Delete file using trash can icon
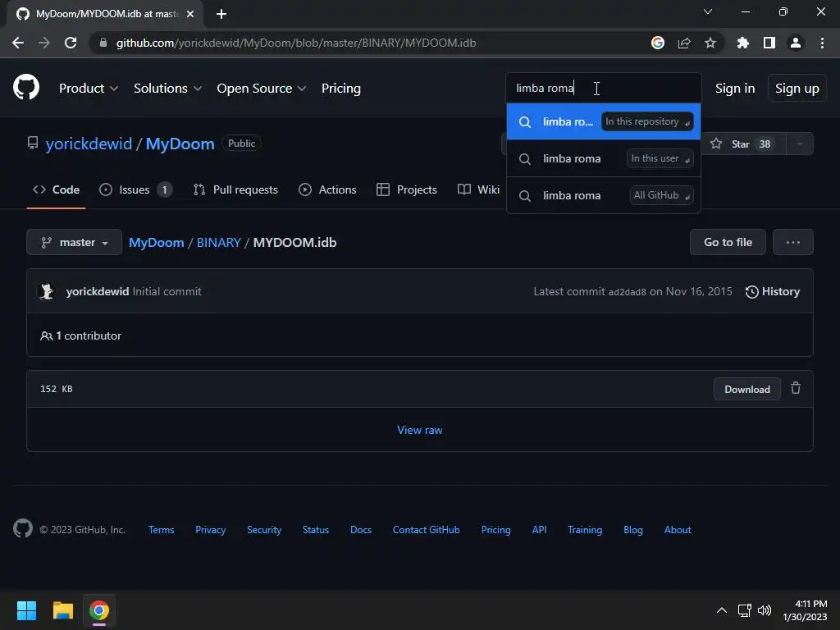This screenshot has height=630, width=840. pos(796,388)
